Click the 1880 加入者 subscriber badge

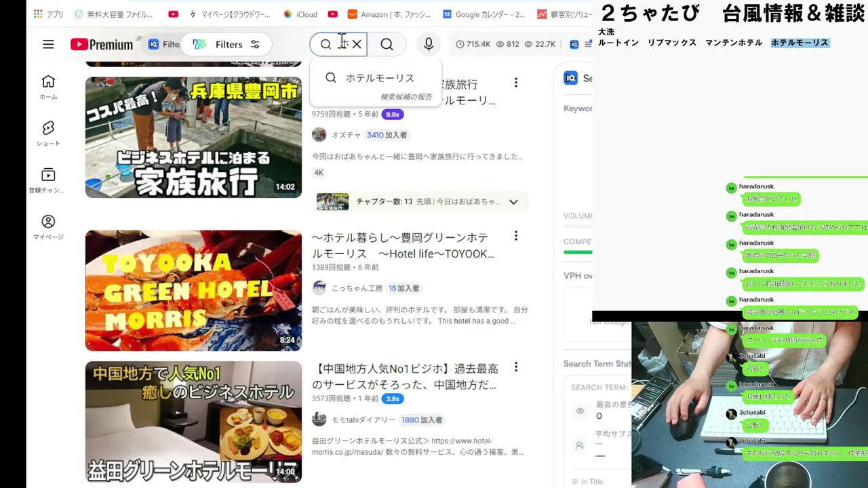422,420
